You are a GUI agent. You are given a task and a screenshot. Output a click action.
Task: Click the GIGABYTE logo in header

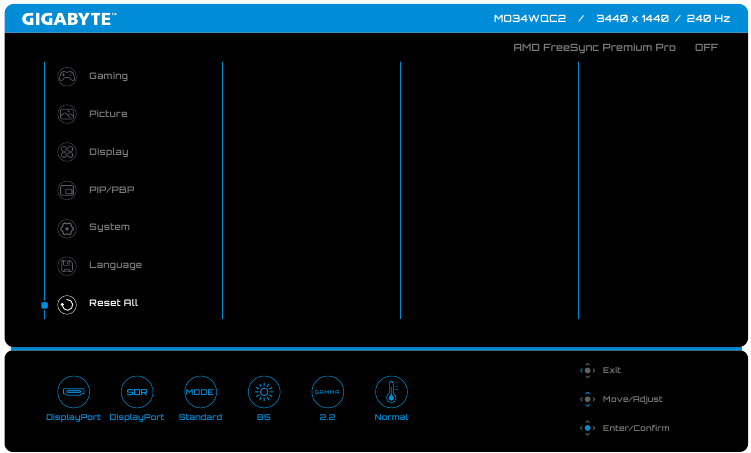click(69, 18)
